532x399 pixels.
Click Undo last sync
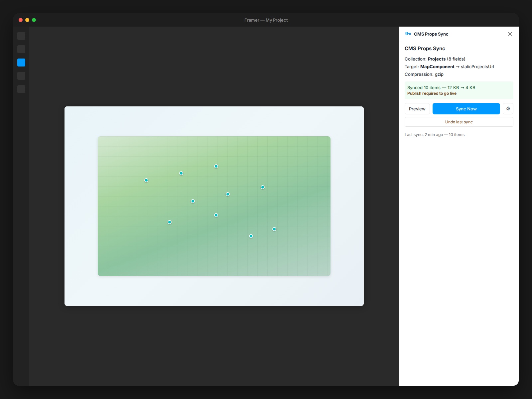tap(459, 122)
